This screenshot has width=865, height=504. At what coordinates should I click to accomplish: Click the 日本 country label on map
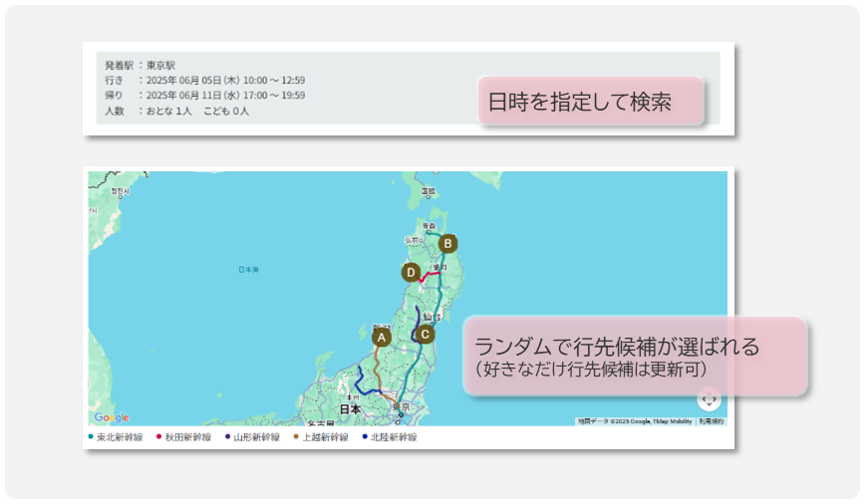click(x=351, y=409)
